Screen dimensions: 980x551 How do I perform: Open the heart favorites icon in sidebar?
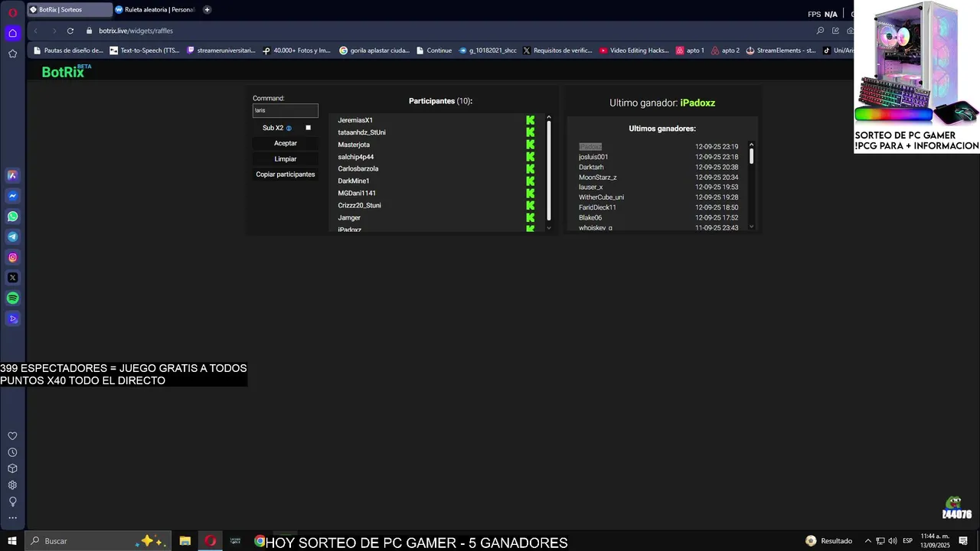pyautogui.click(x=12, y=436)
